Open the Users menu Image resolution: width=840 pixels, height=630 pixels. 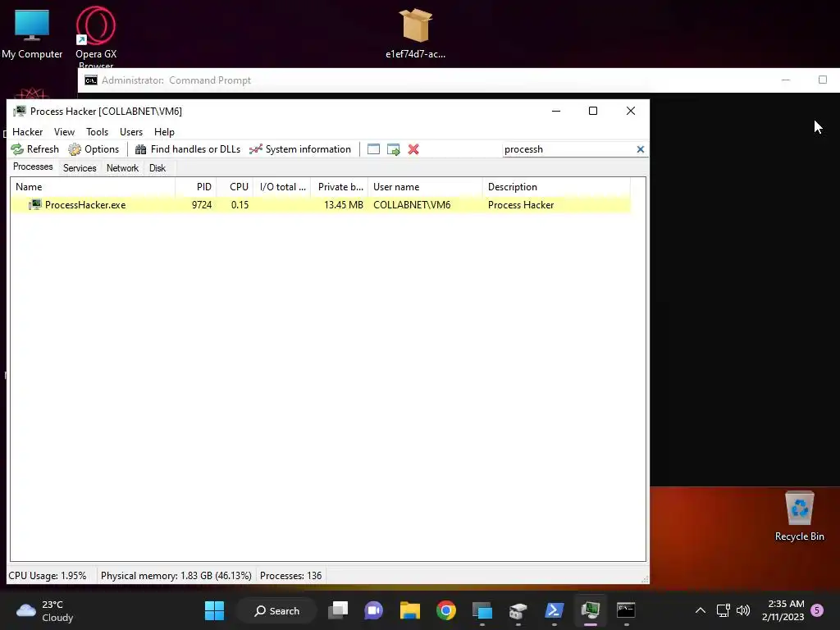131,132
